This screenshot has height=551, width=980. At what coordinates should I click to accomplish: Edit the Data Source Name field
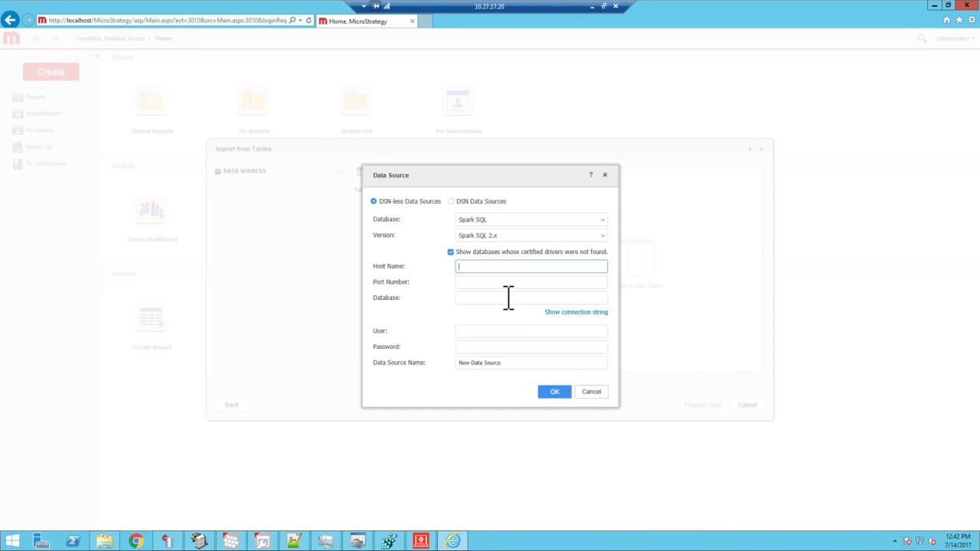point(531,363)
